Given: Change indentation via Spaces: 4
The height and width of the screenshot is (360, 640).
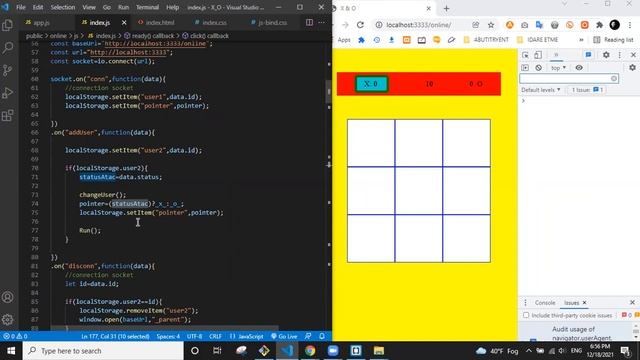Looking at the screenshot, I should 168,336.
